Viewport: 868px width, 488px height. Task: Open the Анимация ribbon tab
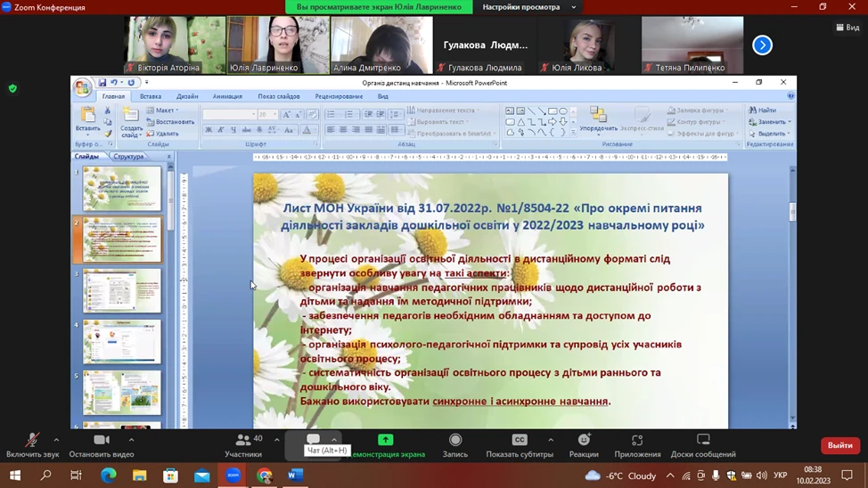tap(227, 96)
